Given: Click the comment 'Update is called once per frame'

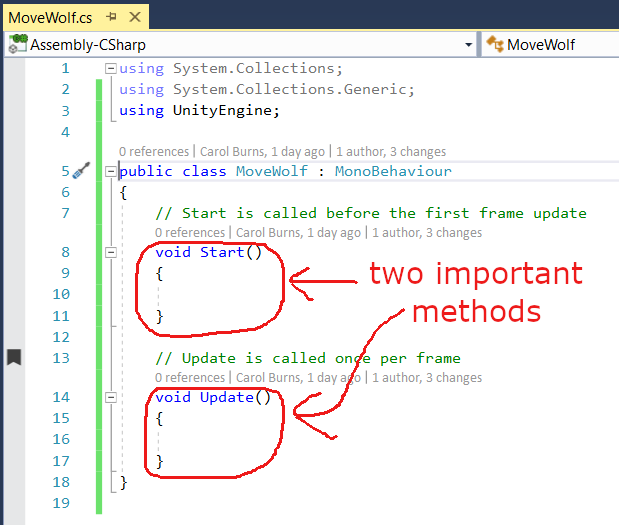Looking at the screenshot, I should 308,358.
